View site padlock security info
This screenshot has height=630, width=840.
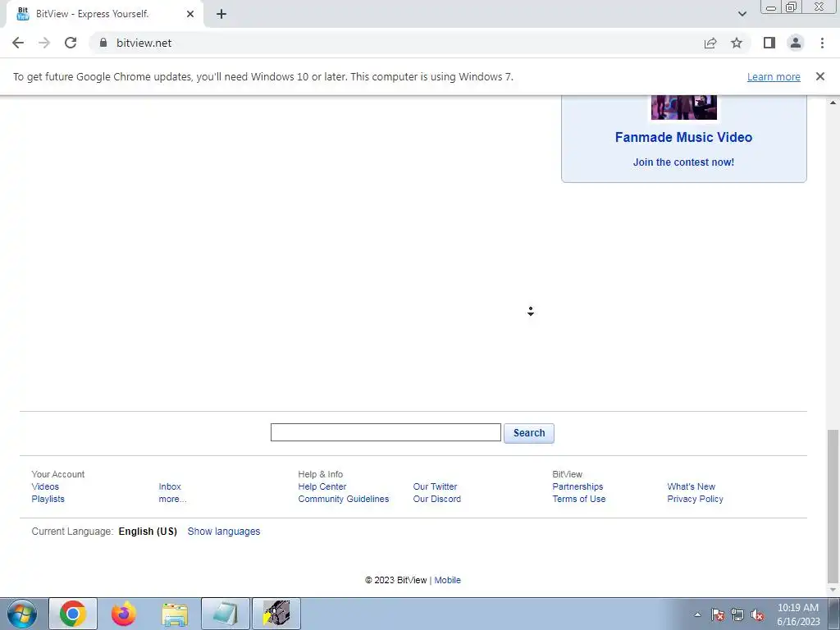[x=103, y=43]
